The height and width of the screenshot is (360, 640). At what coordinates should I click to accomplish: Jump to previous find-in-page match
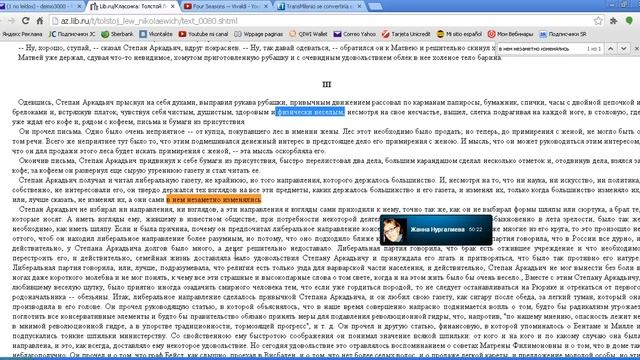click(x=611, y=49)
